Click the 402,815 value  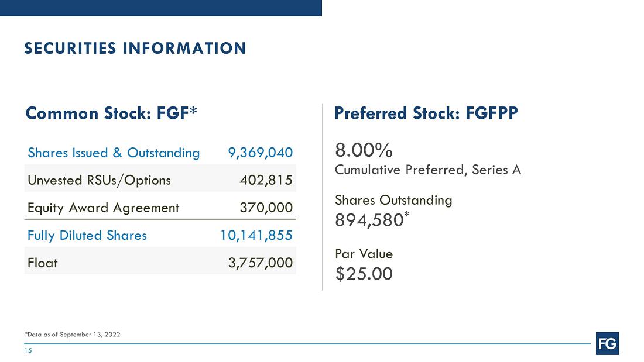click(x=266, y=180)
